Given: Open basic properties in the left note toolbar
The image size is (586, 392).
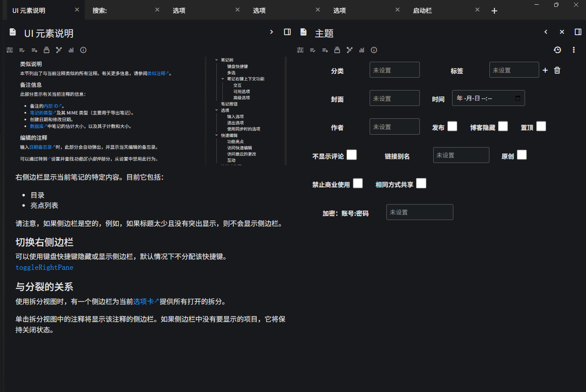Looking at the screenshot, I should 10,50.
